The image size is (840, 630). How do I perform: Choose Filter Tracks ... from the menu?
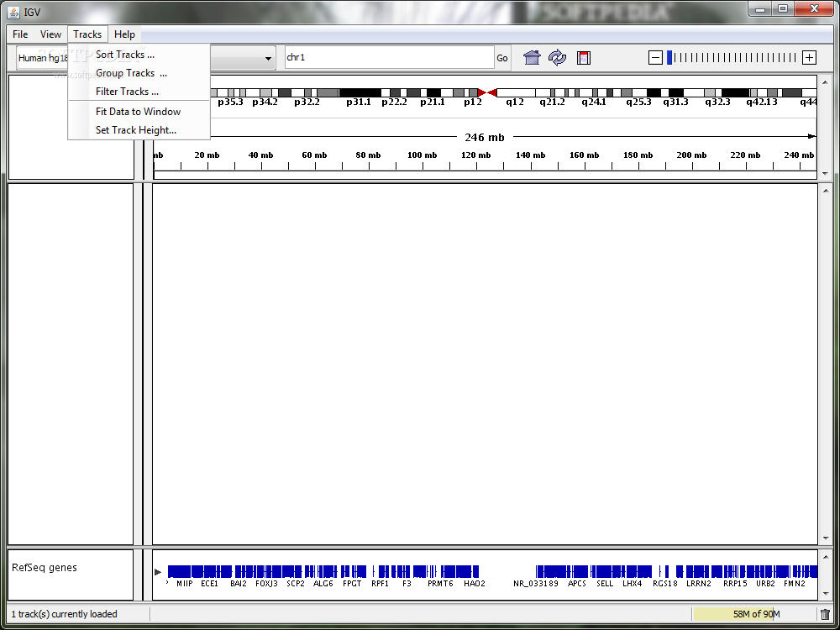[139, 92]
